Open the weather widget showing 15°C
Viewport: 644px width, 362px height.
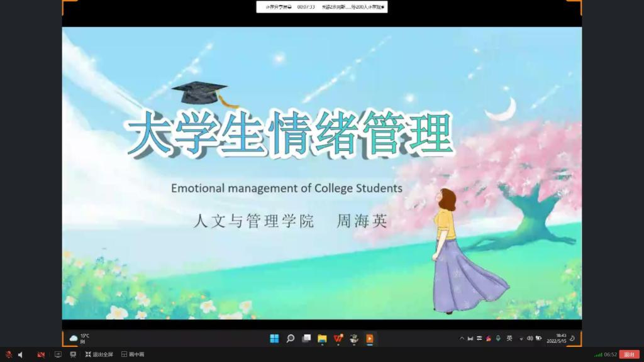click(x=80, y=338)
